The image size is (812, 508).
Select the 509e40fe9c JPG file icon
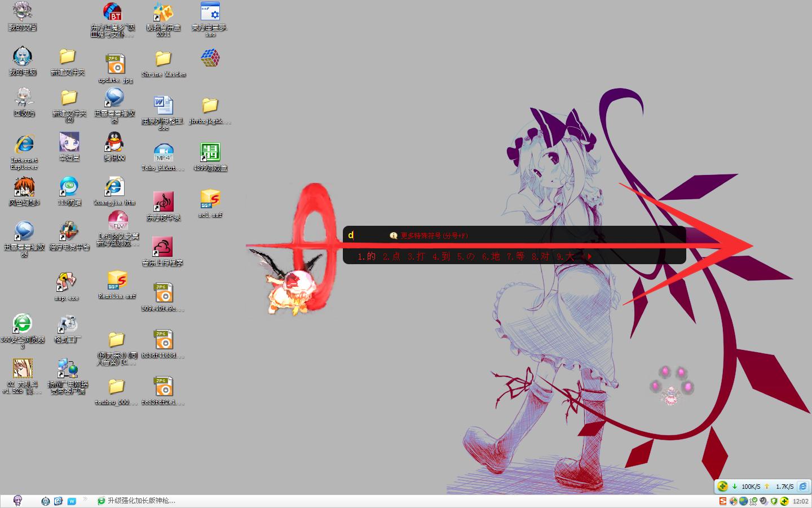[163, 297]
